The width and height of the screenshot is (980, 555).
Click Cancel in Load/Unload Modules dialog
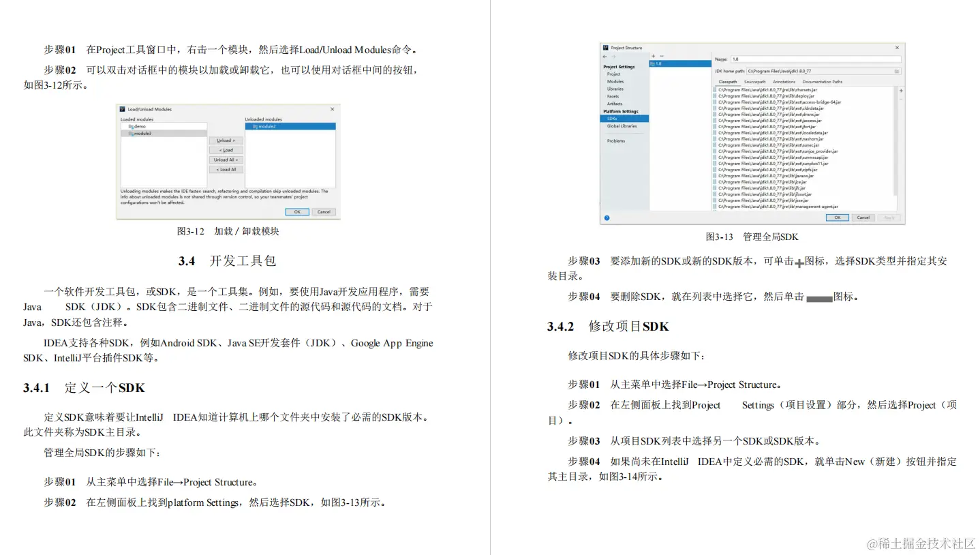coord(324,212)
